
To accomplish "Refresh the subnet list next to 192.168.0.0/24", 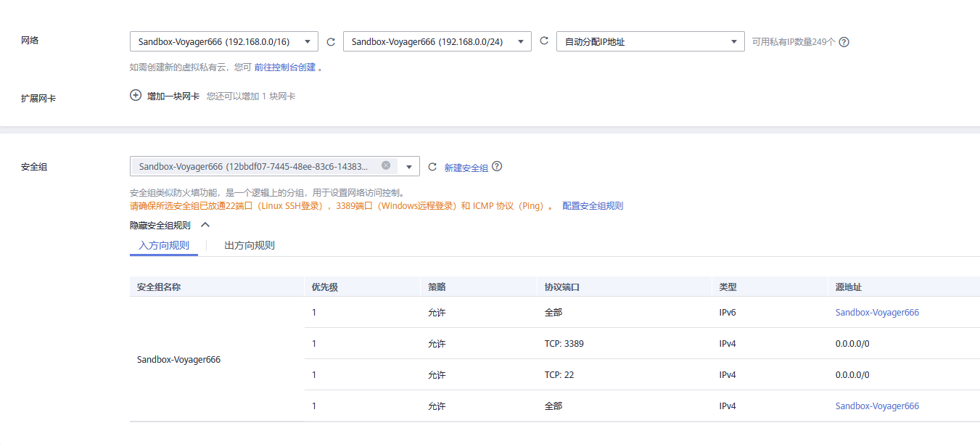I will click(544, 42).
